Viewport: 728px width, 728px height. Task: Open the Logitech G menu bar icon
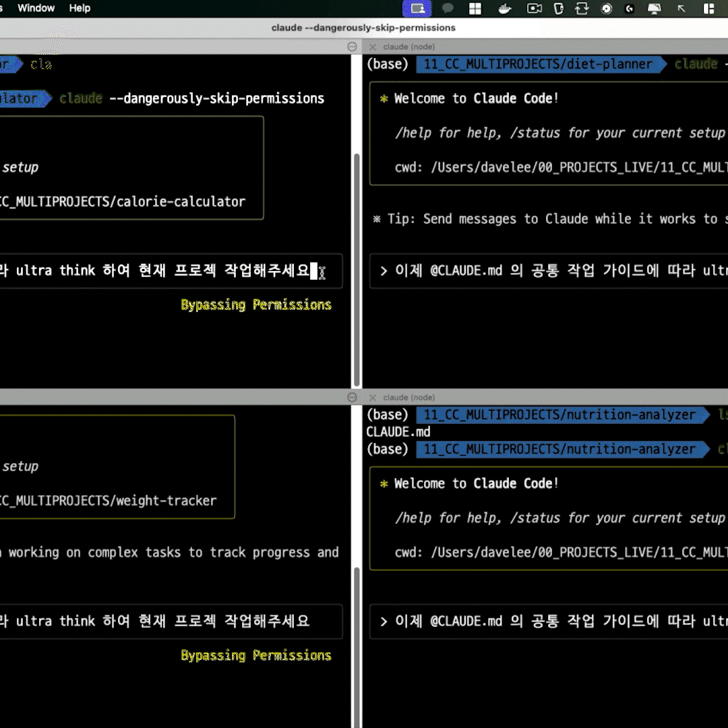(630, 9)
